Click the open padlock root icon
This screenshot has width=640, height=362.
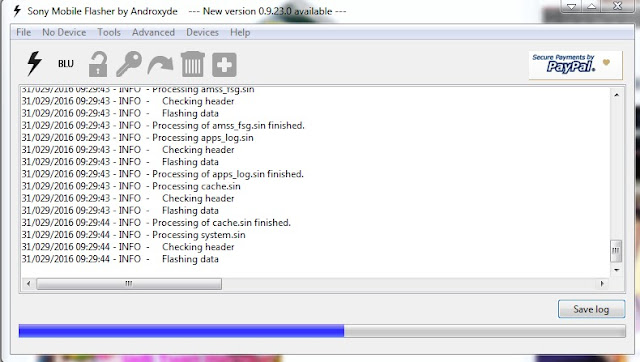[98, 64]
